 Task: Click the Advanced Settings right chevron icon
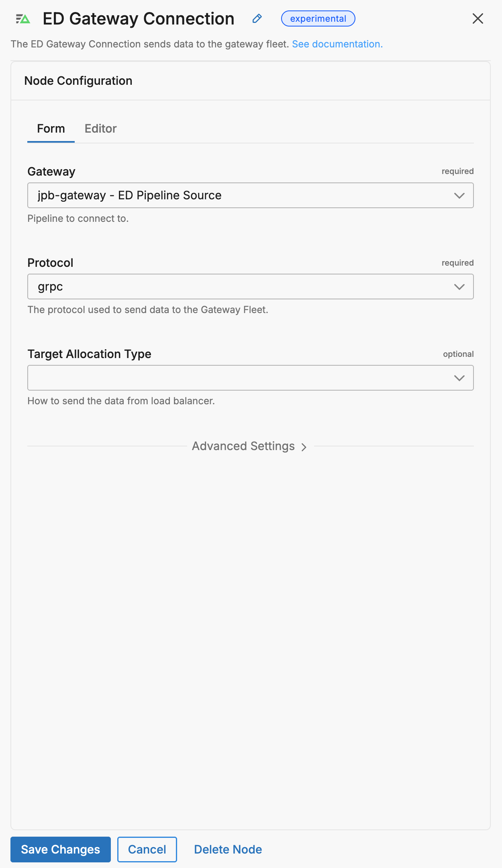[x=304, y=447]
